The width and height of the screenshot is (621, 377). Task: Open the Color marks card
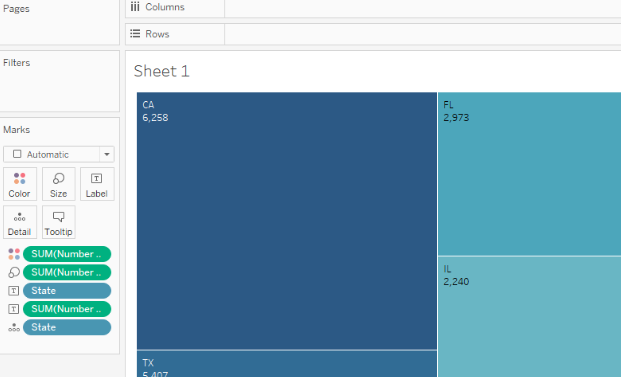(20, 184)
